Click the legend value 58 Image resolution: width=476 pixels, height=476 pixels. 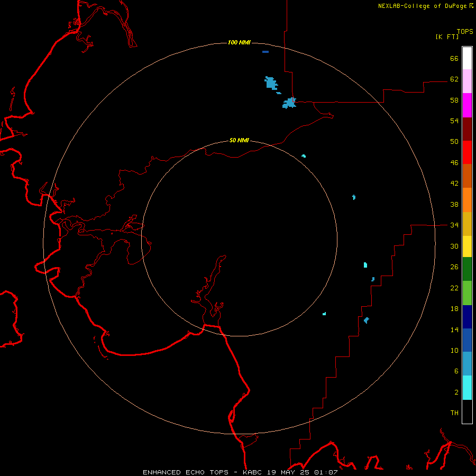click(454, 100)
